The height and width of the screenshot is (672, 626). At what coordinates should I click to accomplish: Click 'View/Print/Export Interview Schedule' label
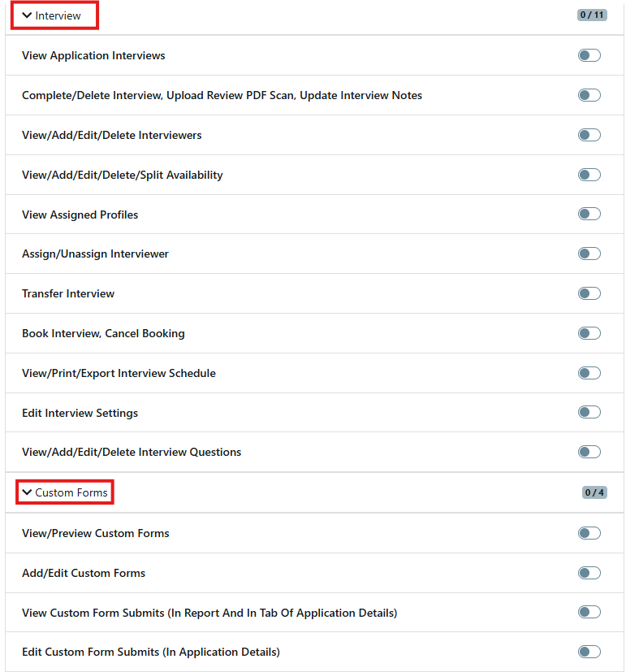click(119, 373)
